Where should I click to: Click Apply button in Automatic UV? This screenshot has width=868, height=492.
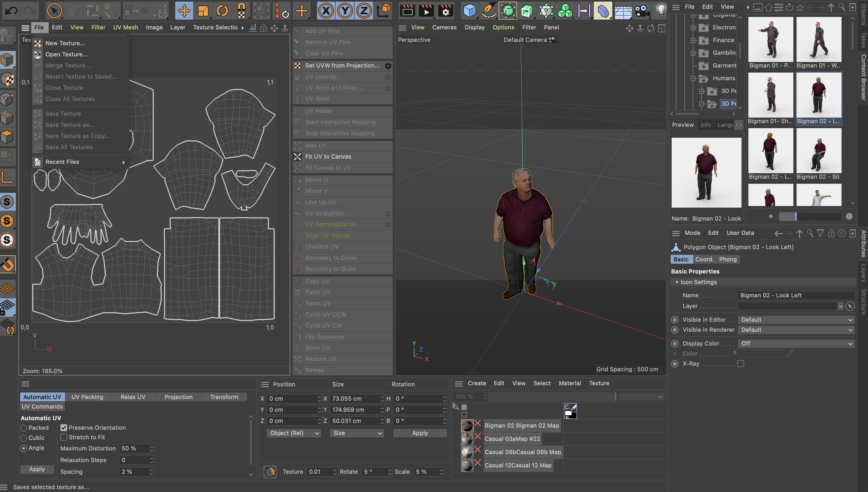(x=37, y=469)
